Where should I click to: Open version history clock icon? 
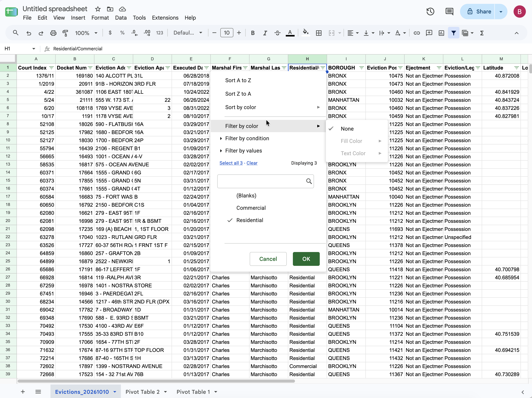tap(430, 12)
